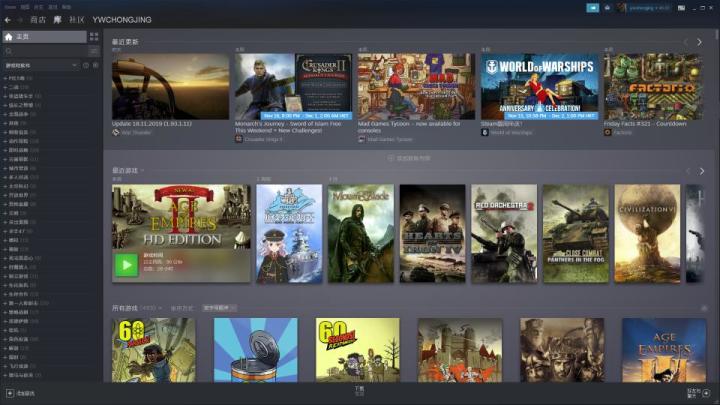The height and width of the screenshot is (405, 720).
Task: Click the 主页 home row in the sidebar
Action: click(x=45, y=37)
